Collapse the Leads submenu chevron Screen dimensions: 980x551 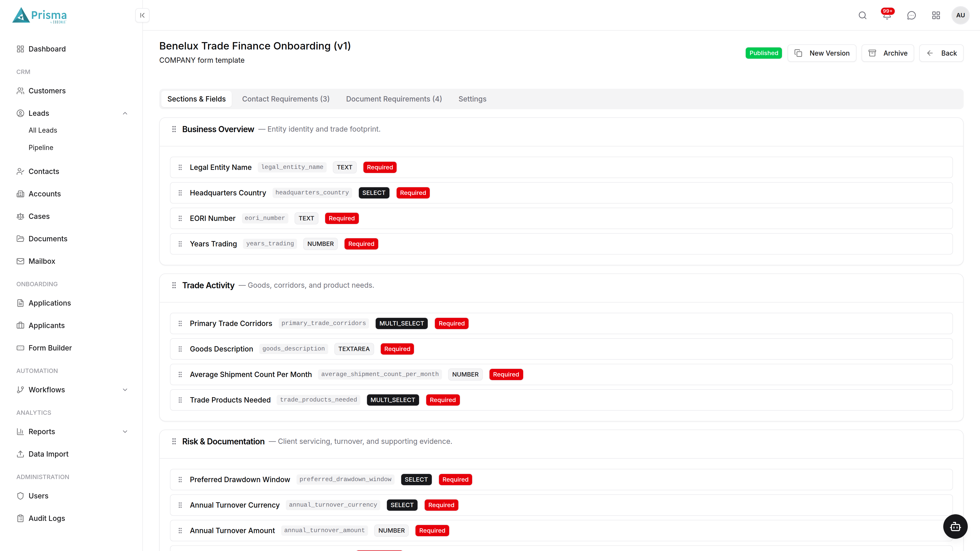(125, 113)
